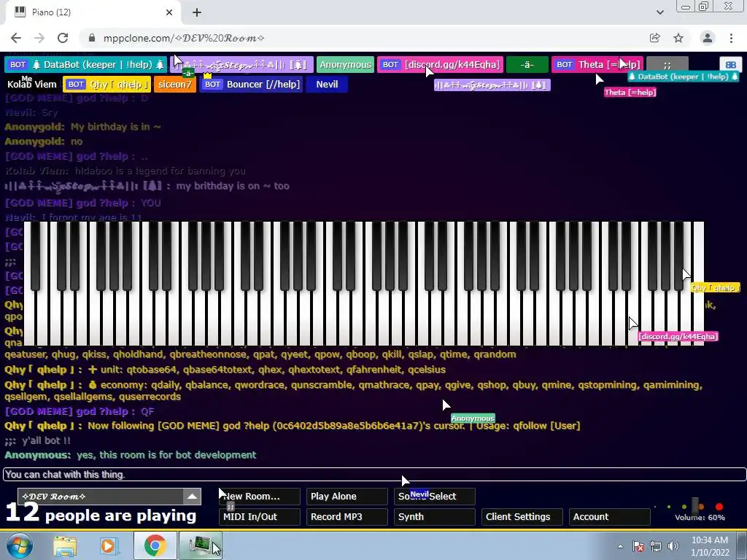
Task: Click the Action Center flag icon
Action: tap(638, 546)
